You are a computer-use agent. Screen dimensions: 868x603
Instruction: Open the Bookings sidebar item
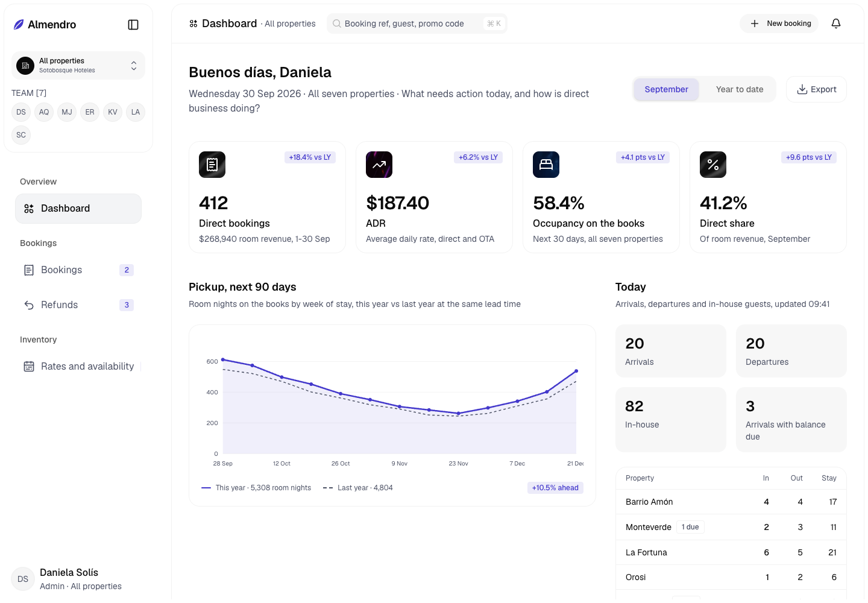(78, 270)
